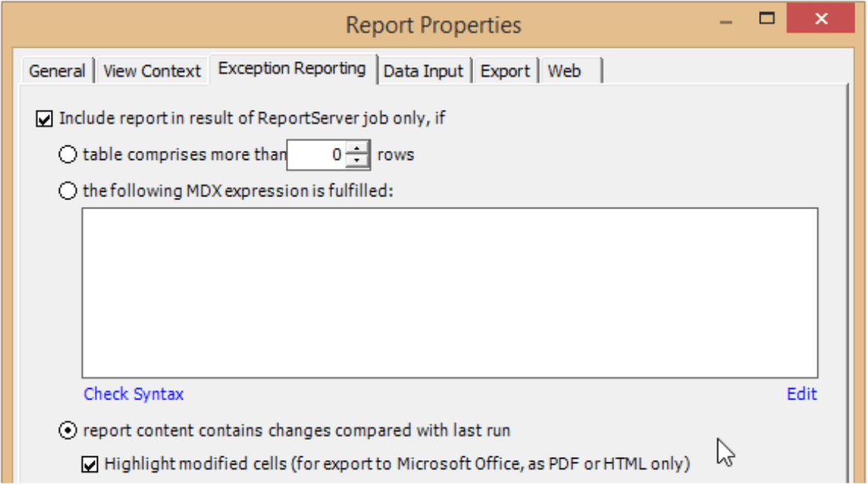The width and height of the screenshot is (868, 484).
Task: Decrease rows count with down spinner arrow
Action: tap(357, 161)
